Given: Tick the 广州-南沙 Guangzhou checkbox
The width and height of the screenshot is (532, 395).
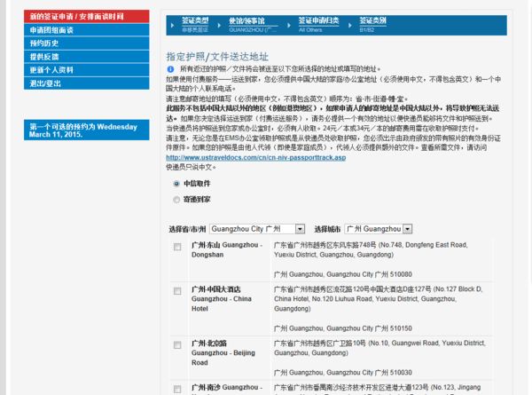Looking at the screenshot, I should point(176,388).
